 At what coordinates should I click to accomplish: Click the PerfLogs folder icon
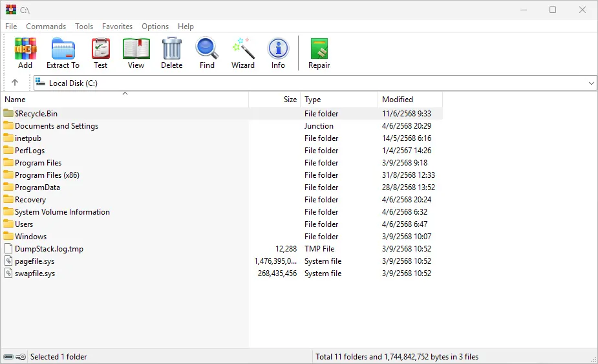point(8,150)
